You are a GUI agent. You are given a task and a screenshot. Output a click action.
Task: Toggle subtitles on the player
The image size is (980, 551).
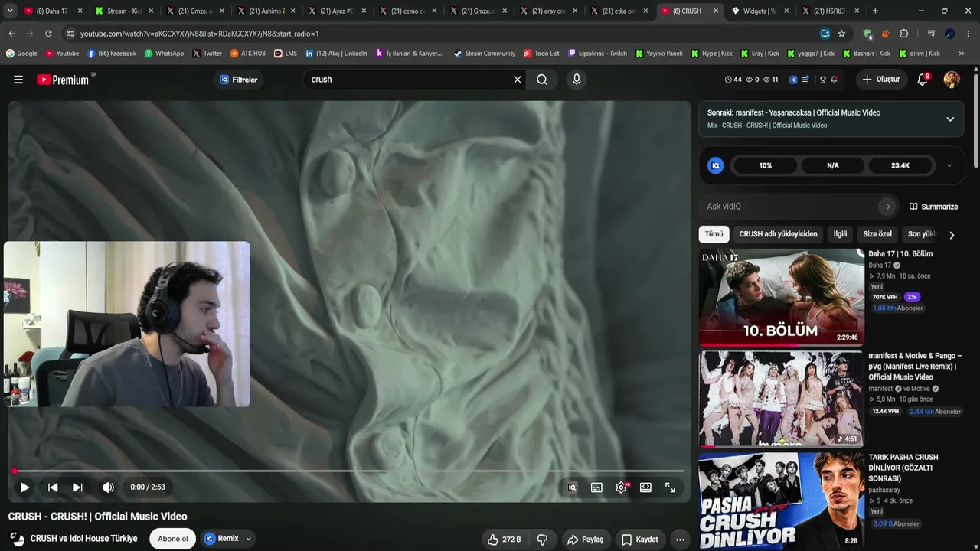(596, 487)
